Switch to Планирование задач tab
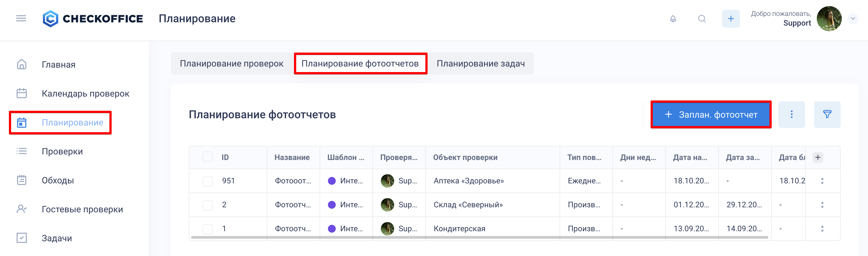 pos(480,64)
